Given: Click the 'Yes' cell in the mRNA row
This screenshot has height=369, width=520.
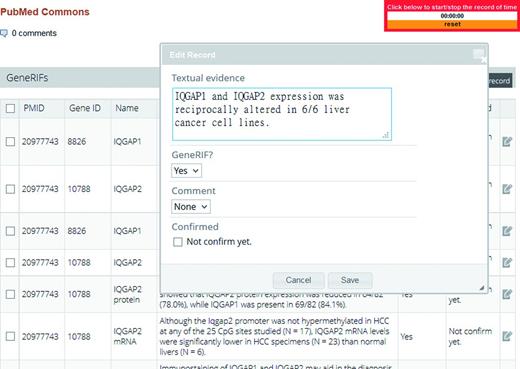Looking at the screenshot, I should 406,337.
